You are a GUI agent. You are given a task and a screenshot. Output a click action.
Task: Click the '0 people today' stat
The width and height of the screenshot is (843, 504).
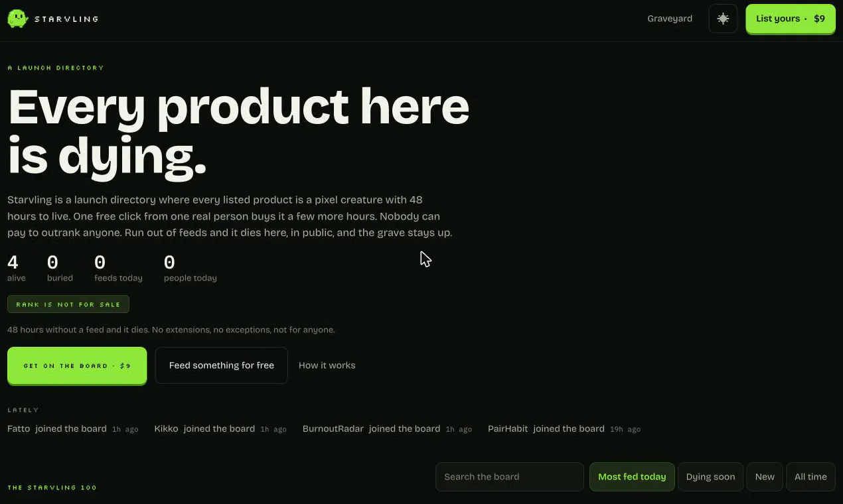(191, 269)
